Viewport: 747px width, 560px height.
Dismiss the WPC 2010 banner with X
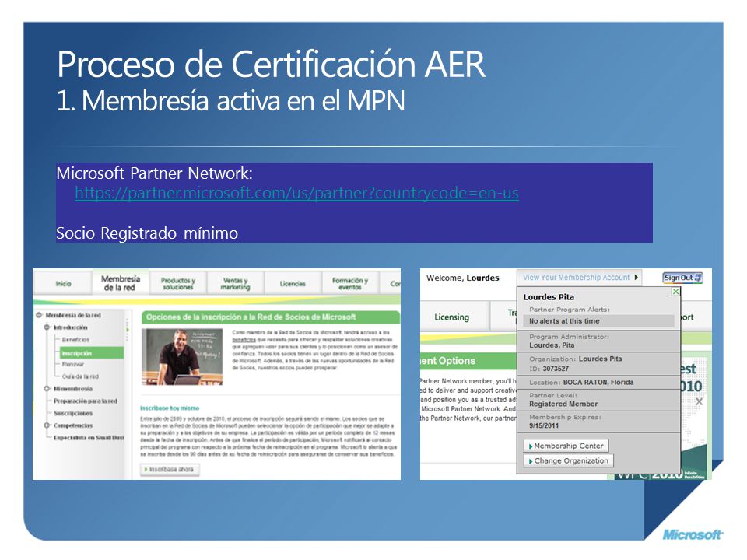point(699,402)
